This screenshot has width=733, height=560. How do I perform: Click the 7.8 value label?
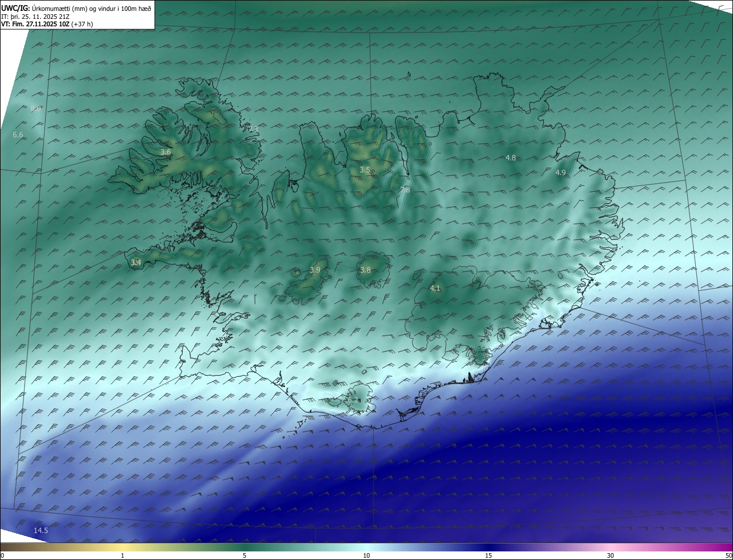tap(404, 190)
